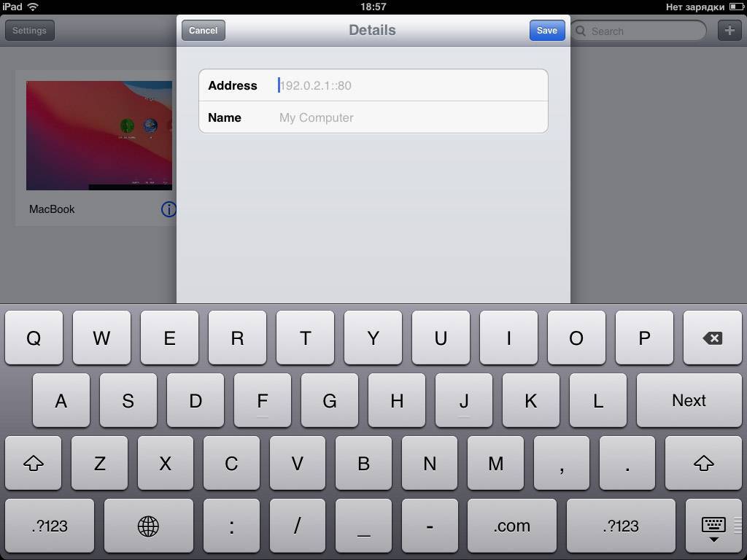
Task: Focus the Address input field
Action: point(373,85)
